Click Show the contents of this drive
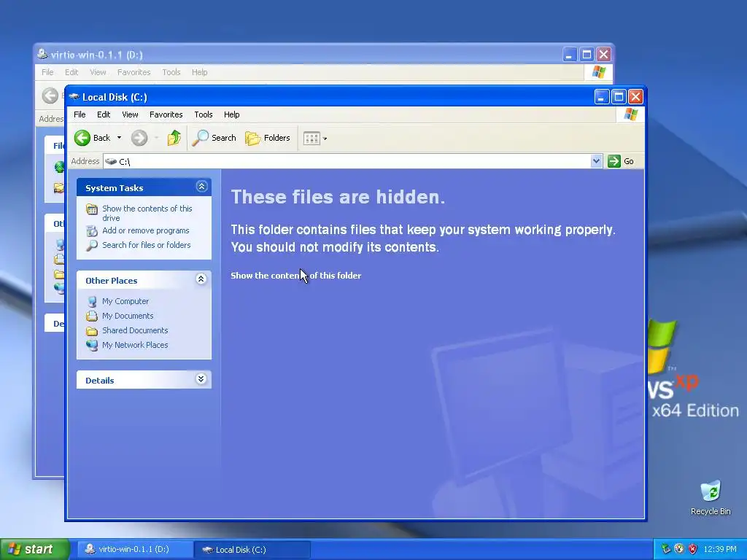 (147, 214)
